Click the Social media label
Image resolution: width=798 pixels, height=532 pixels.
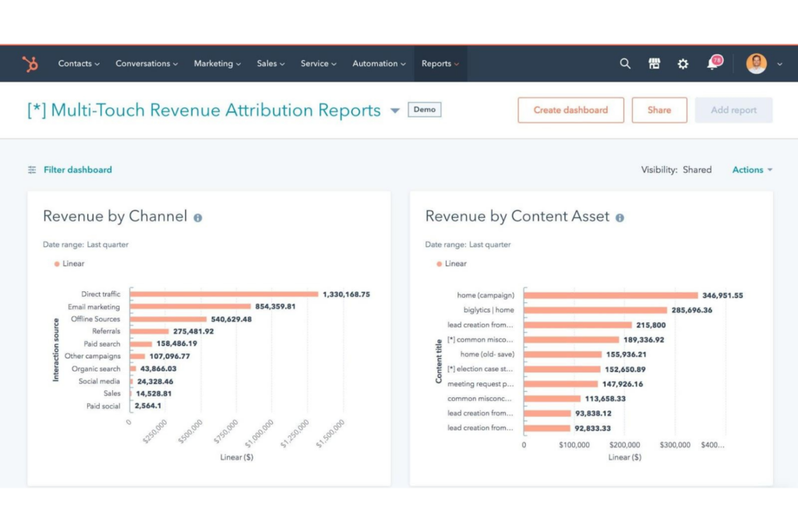tap(99, 381)
